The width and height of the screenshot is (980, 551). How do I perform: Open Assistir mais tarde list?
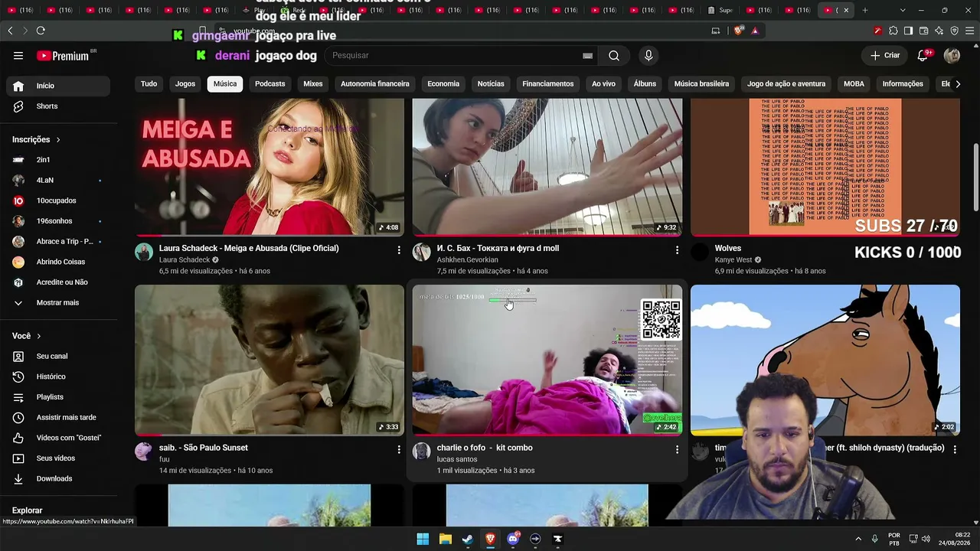pyautogui.click(x=58, y=417)
